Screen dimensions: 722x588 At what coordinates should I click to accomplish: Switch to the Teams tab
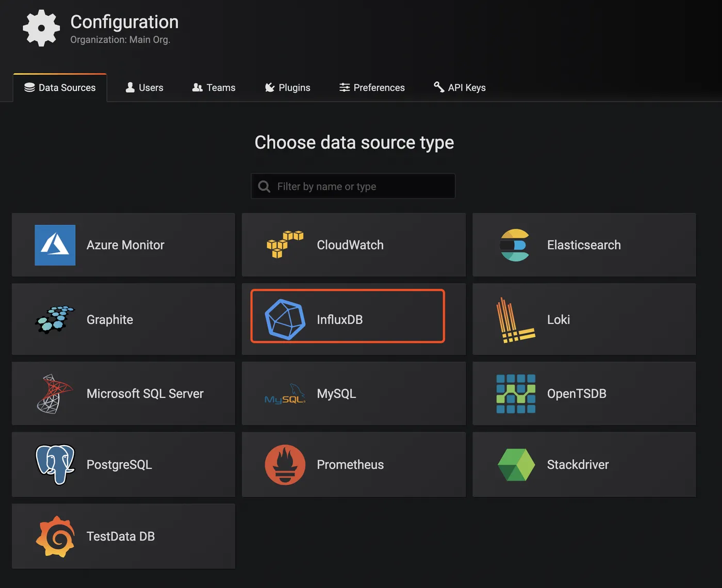click(214, 88)
